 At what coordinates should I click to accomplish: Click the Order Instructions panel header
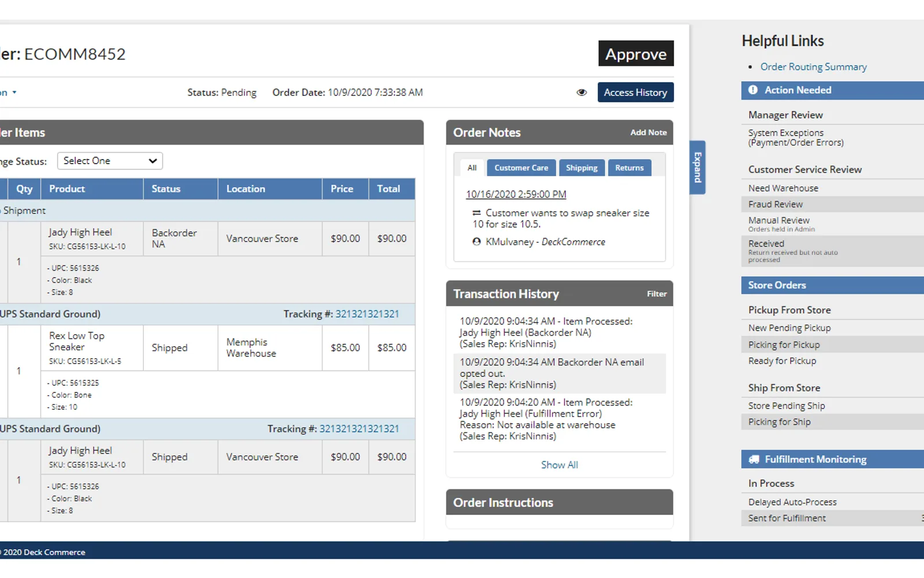click(560, 502)
